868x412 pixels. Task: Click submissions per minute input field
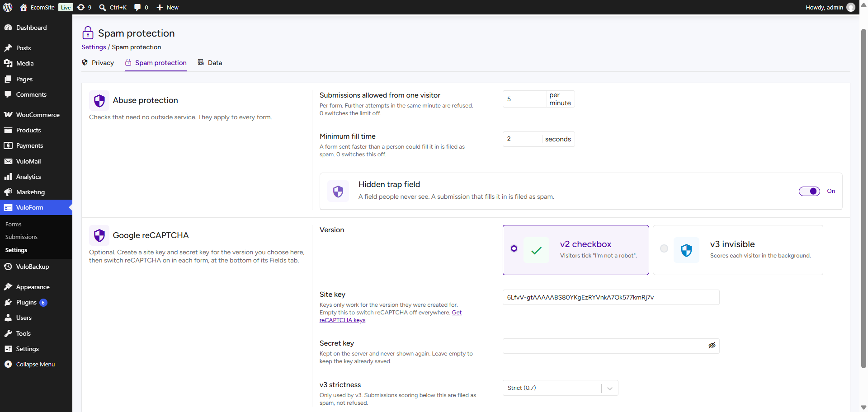[x=524, y=99]
